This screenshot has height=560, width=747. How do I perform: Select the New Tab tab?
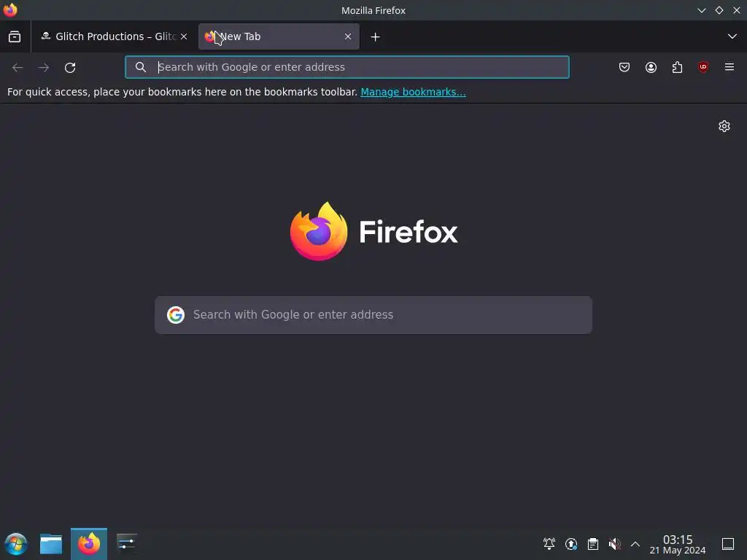(279, 36)
